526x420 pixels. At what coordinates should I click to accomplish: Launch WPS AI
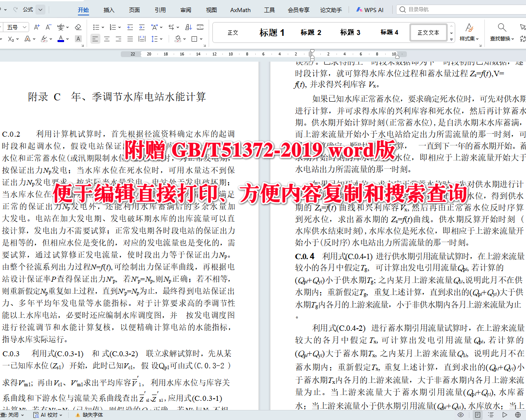point(370,10)
